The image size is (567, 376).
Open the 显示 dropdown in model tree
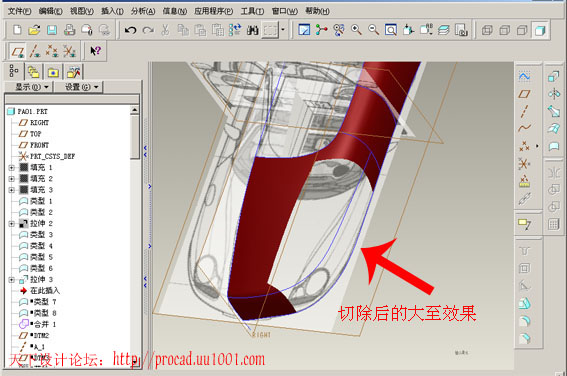pos(29,87)
